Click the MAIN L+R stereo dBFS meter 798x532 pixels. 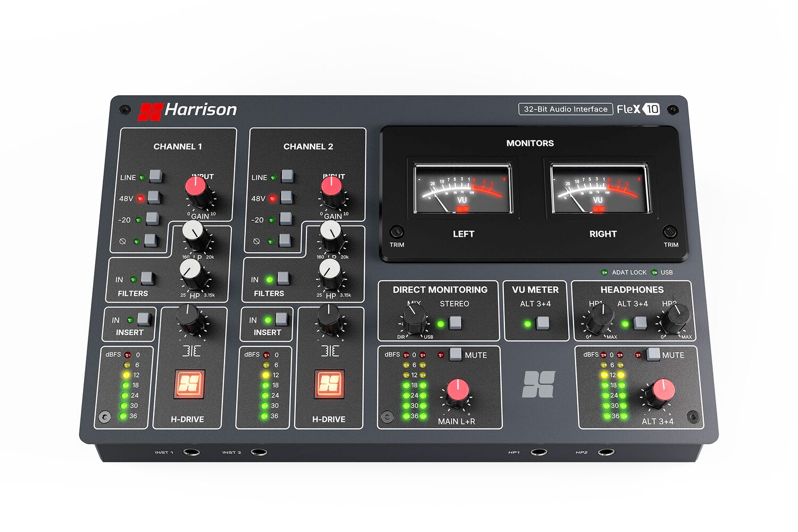(x=414, y=386)
